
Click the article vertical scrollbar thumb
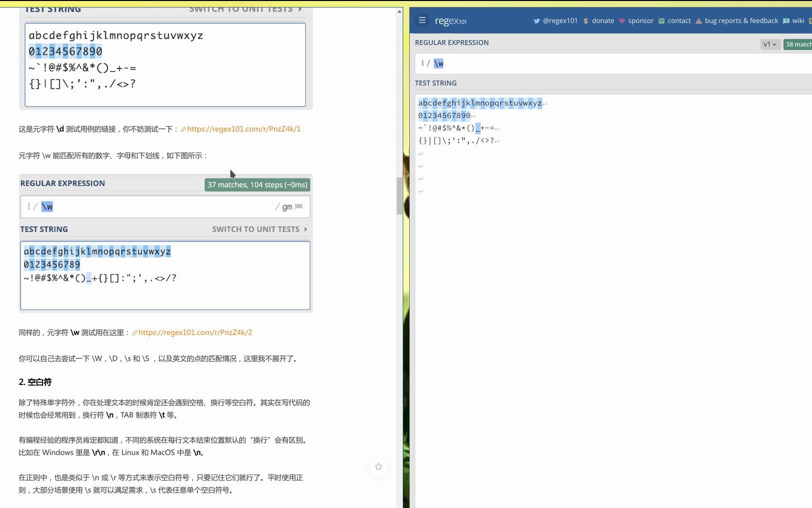(x=400, y=196)
